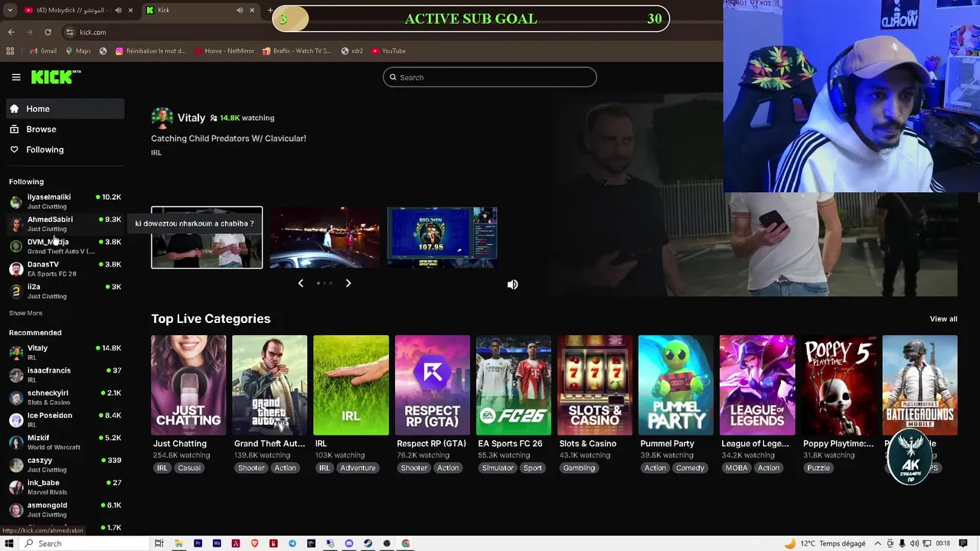This screenshot has width=980, height=551.
Task: Reload the kick.com page
Action: click(x=47, y=32)
